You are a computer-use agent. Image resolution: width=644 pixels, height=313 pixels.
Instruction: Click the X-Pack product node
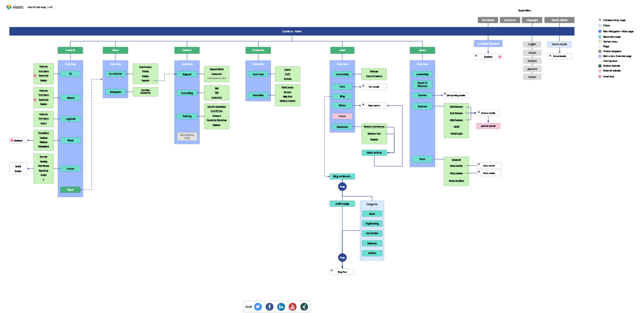point(70,169)
